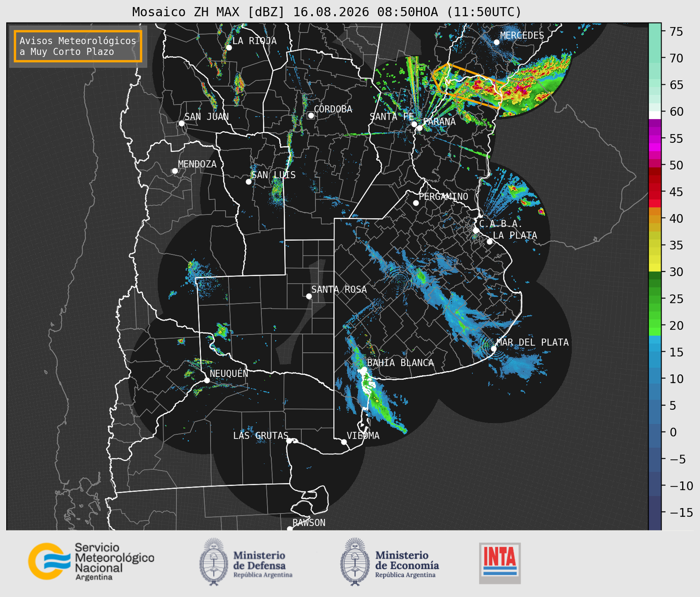700x597 pixels.
Task: Click the MERCEDES city marker dot
Action: [x=496, y=42]
